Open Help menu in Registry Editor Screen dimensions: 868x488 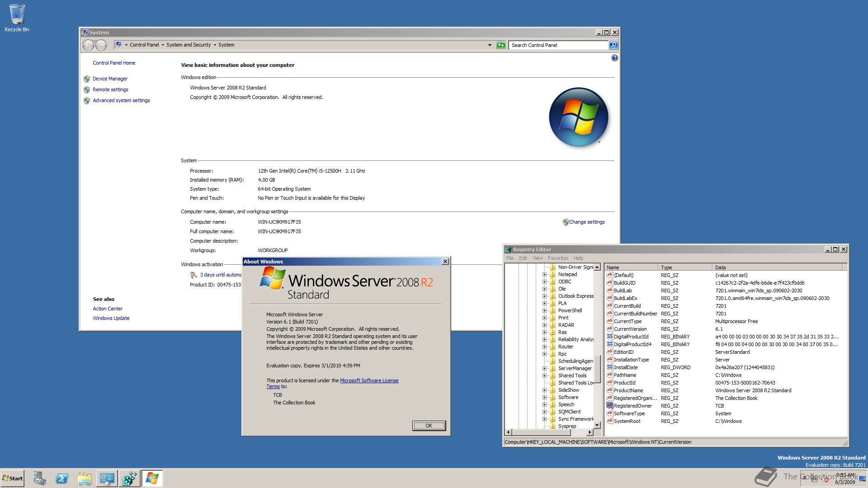tap(578, 258)
